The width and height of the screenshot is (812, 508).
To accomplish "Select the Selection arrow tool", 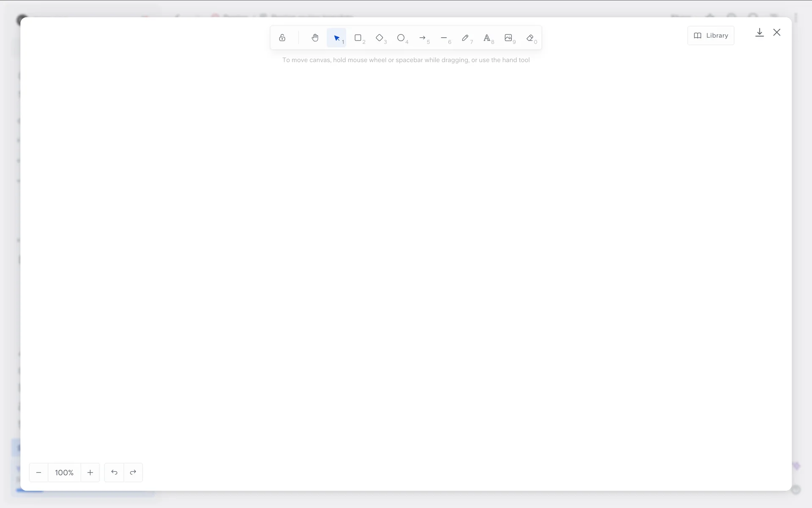I will tap(337, 38).
